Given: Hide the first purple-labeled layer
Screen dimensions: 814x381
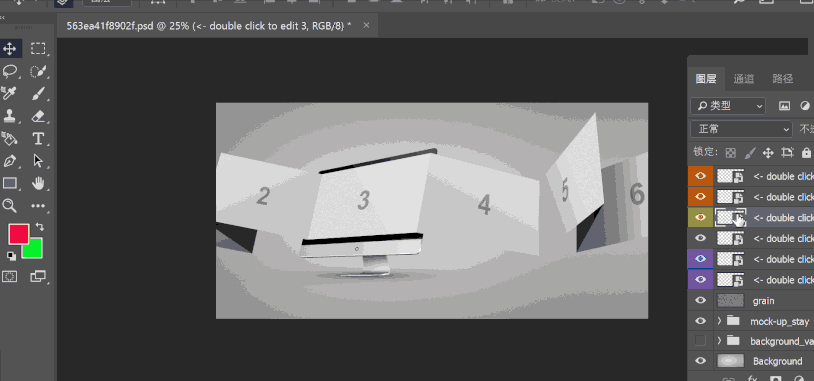Looking at the screenshot, I should [700, 259].
